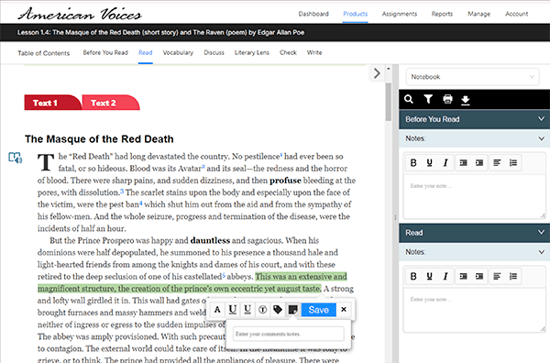Click the green highlighted sentence 'This was an extensive'
Screen dimensions: 550x363
pos(301,277)
